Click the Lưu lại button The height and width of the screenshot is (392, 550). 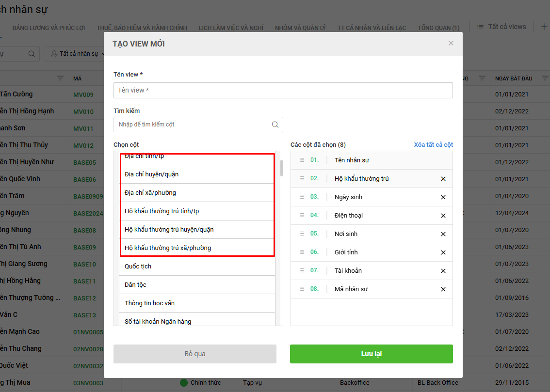[372, 354]
